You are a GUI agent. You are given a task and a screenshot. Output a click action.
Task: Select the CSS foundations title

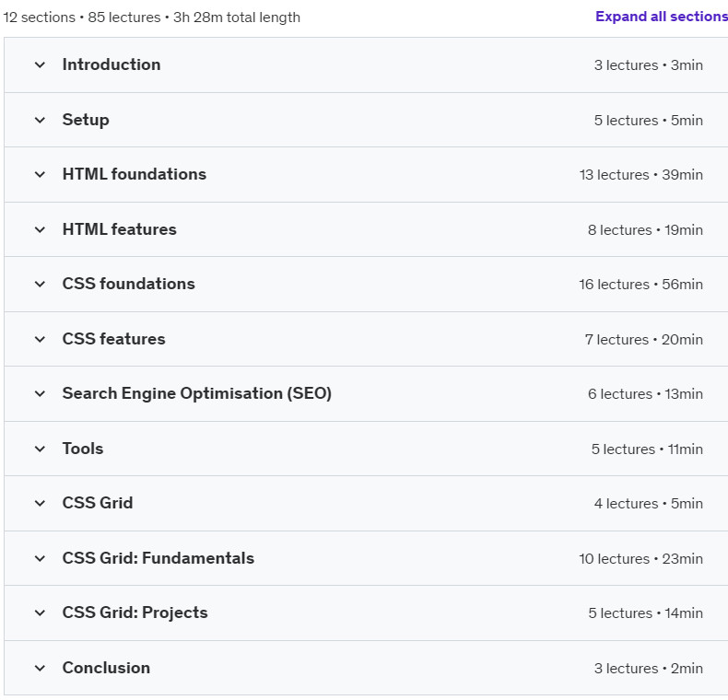(129, 284)
